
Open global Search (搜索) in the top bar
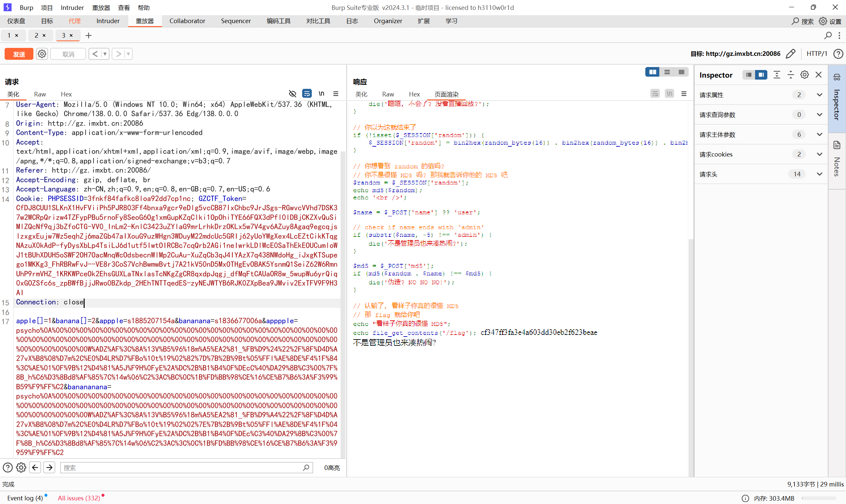pyautogui.click(x=802, y=21)
